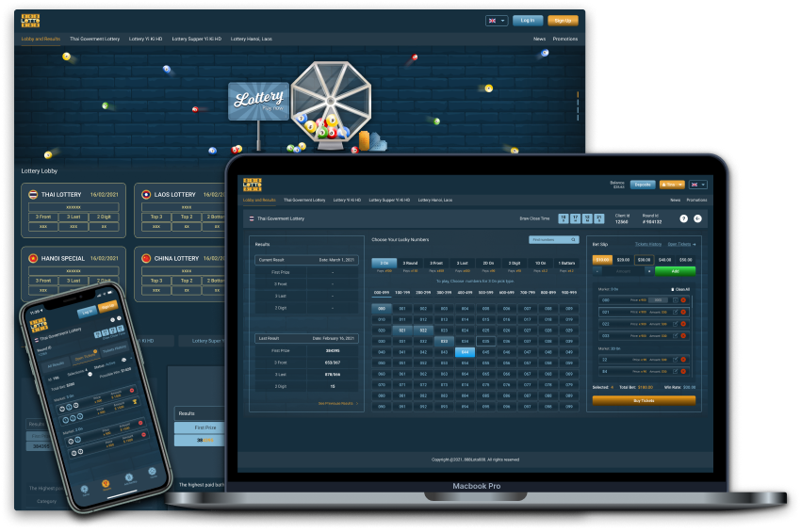
Task: Open Thai Goverment Lottery in top navigation
Action: coord(94,40)
